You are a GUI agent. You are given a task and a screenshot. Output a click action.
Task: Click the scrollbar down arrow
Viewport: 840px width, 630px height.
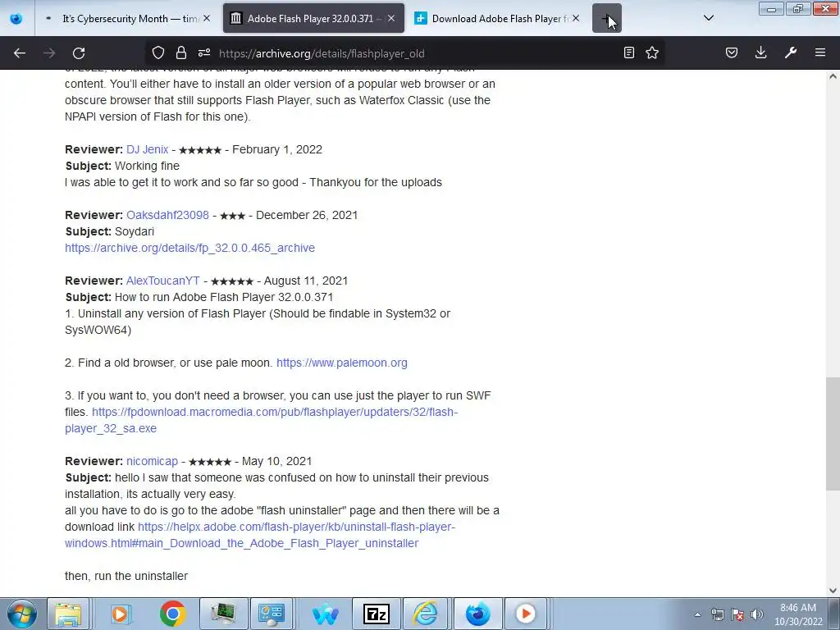click(x=833, y=591)
